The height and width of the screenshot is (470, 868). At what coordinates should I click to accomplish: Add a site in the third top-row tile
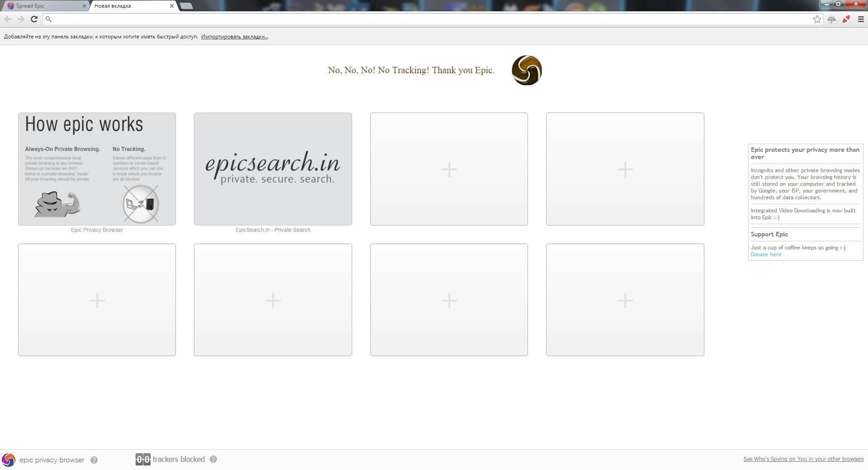pyautogui.click(x=449, y=169)
